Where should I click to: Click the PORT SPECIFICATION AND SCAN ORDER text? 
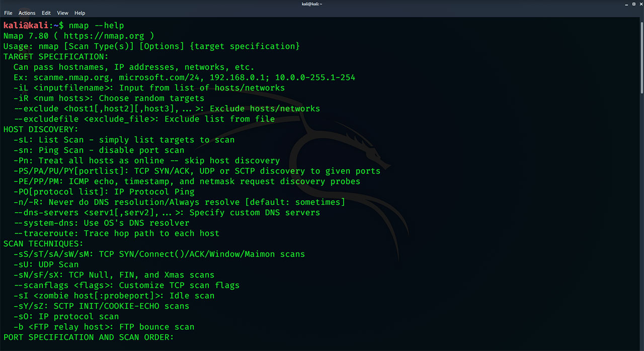pos(89,337)
